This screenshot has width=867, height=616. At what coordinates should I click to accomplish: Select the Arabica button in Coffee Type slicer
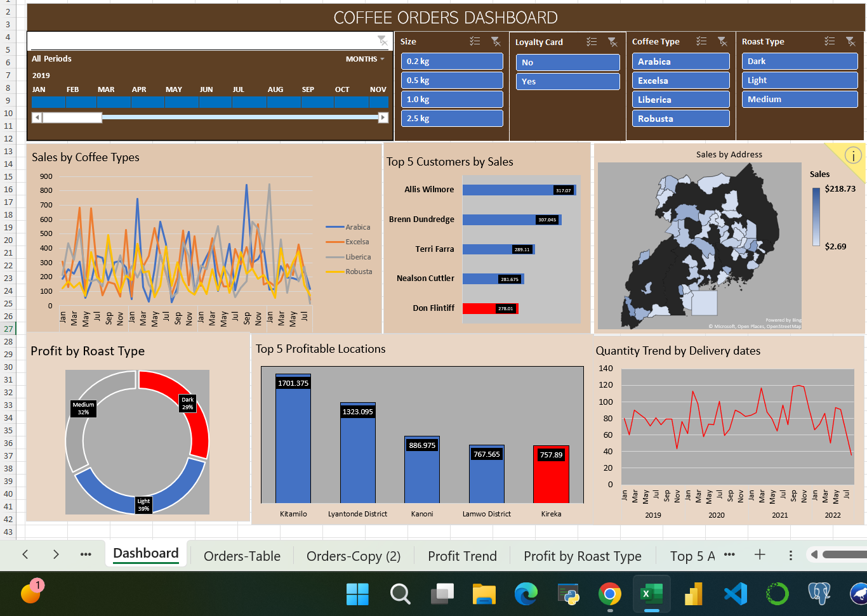pos(680,61)
